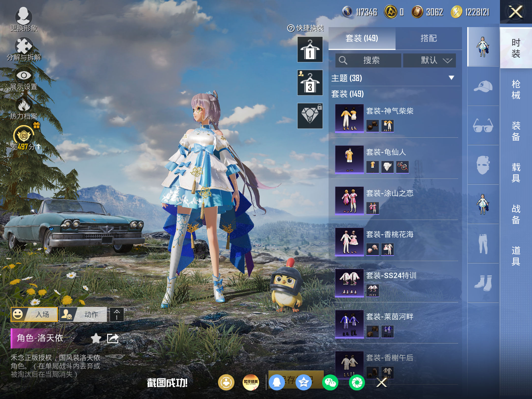Pick the clothing piece under 神气柴柴
Screen dimensions: 532x399
coord(387,126)
